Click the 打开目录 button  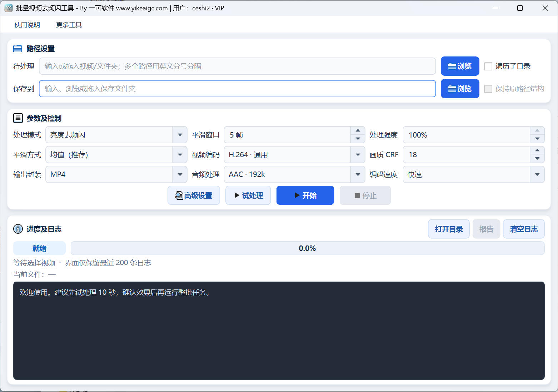tap(449, 229)
